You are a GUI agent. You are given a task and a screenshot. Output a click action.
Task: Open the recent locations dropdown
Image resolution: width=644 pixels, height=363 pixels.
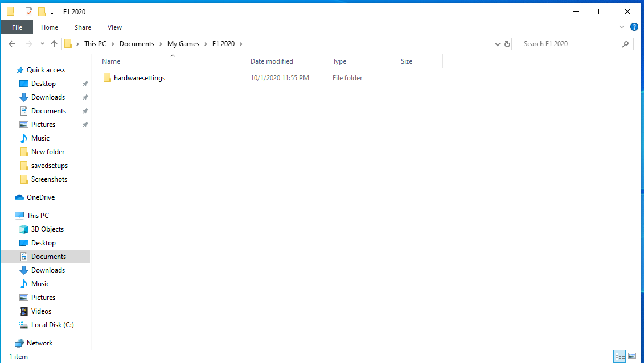(x=42, y=43)
